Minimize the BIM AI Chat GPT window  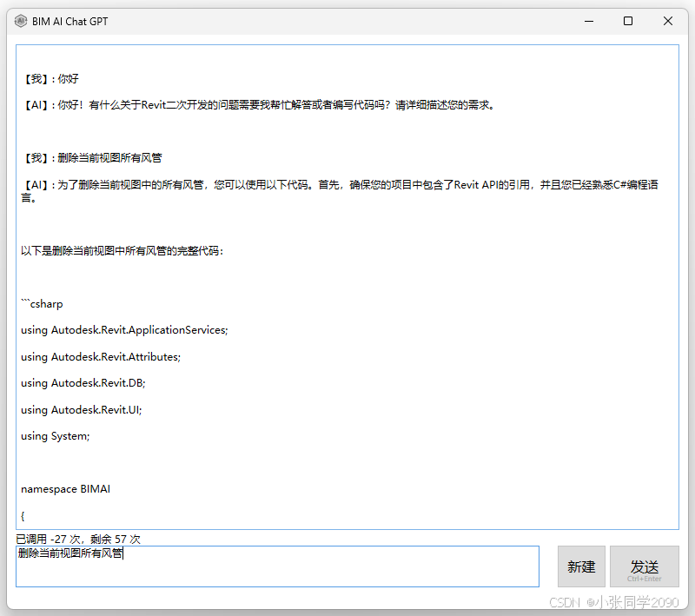coord(589,21)
